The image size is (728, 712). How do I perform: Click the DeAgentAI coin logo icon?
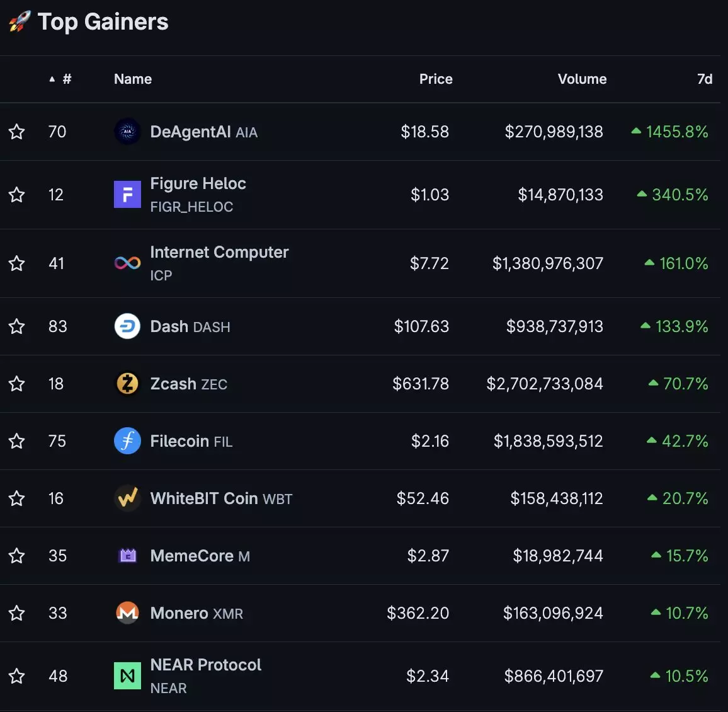point(127,132)
